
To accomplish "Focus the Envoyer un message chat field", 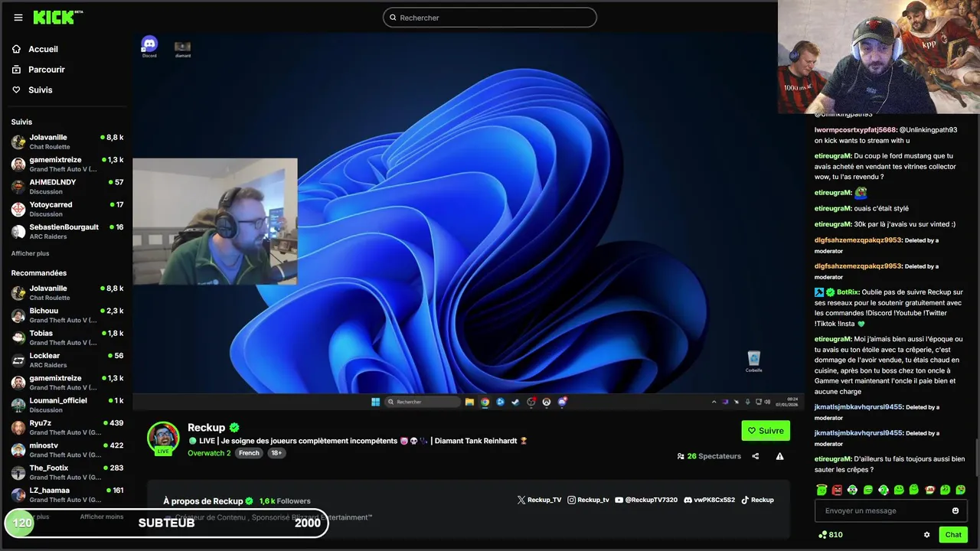I will tap(891, 510).
